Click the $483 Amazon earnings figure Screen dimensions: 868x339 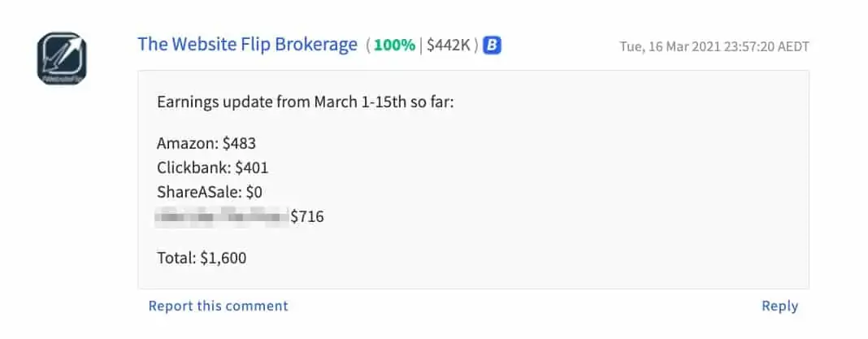[x=239, y=143]
